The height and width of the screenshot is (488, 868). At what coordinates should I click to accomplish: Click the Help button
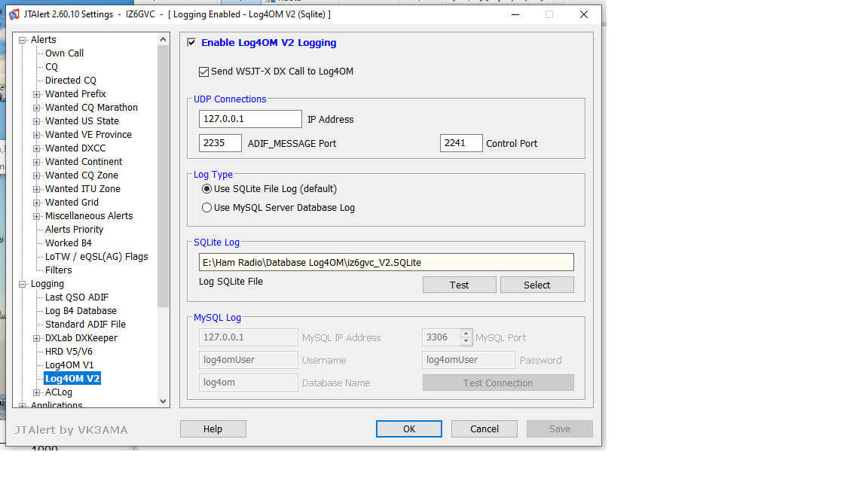point(213,429)
